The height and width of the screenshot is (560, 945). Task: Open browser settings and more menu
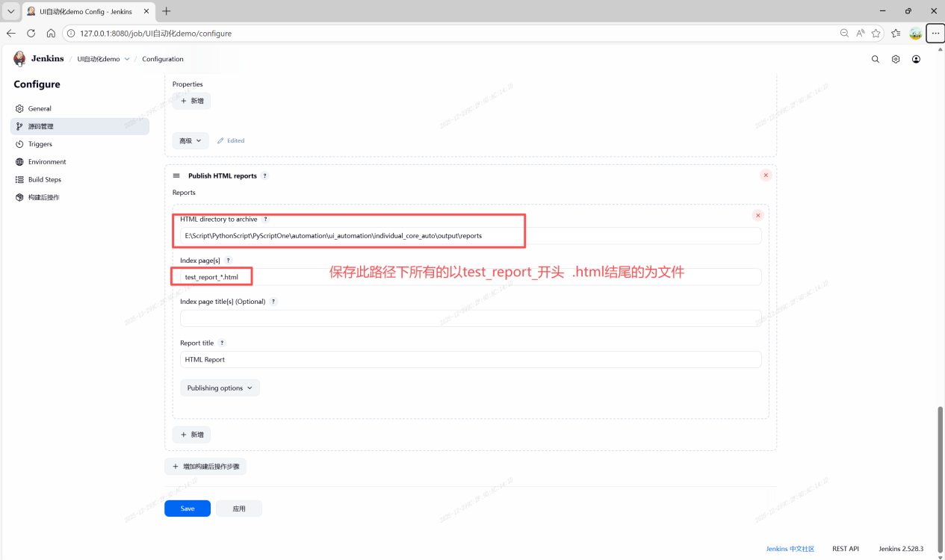tap(935, 34)
